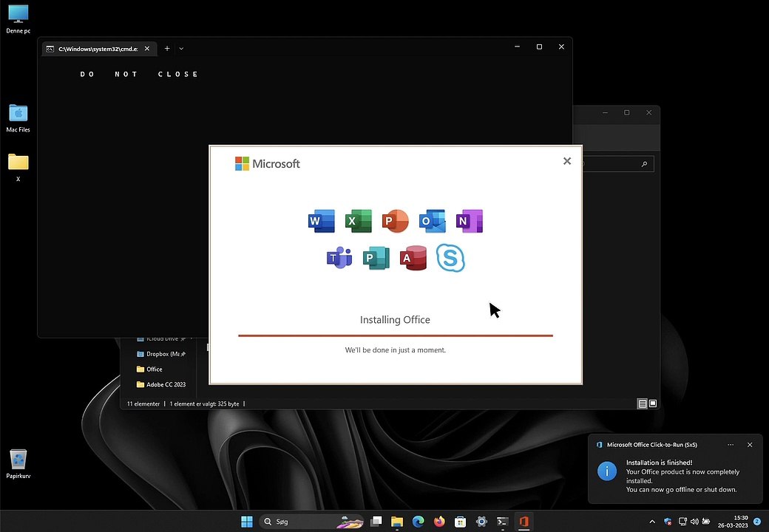Screen dimensions: 769x532
Task: Switch File Explorer to large icons view
Action: (653, 403)
